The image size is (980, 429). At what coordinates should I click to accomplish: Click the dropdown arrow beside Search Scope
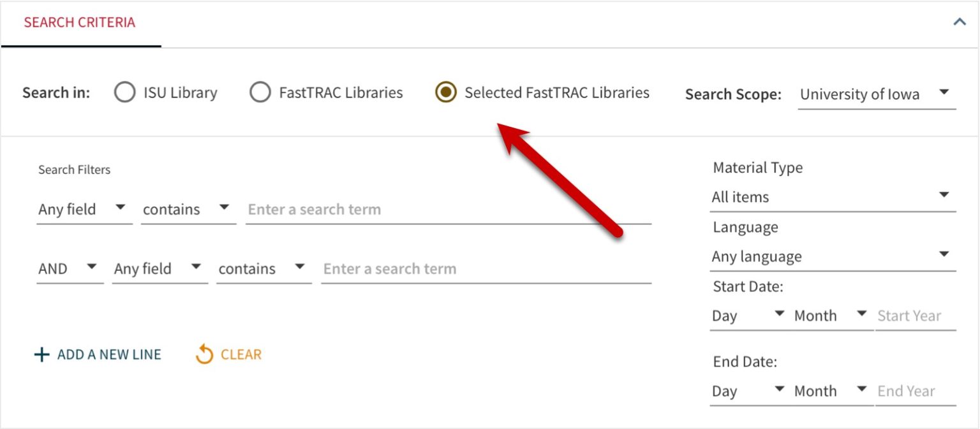point(945,92)
